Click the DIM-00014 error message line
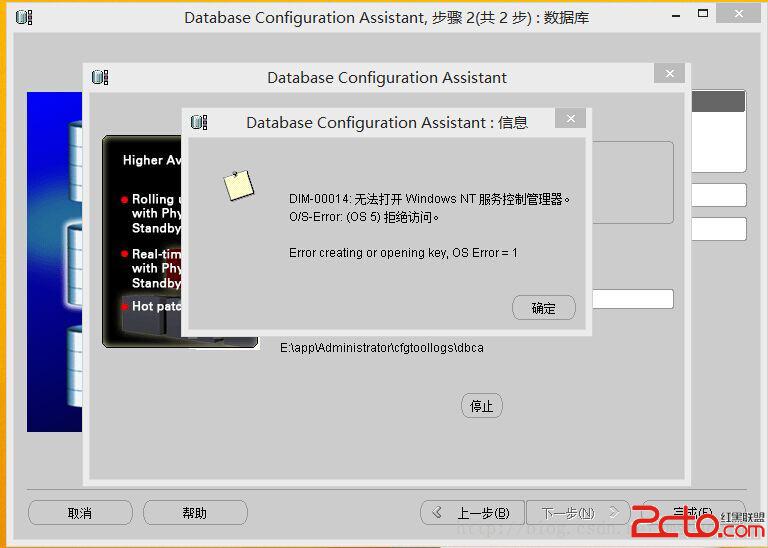Image resolution: width=768 pixels, height=548 pixels. 430,199
